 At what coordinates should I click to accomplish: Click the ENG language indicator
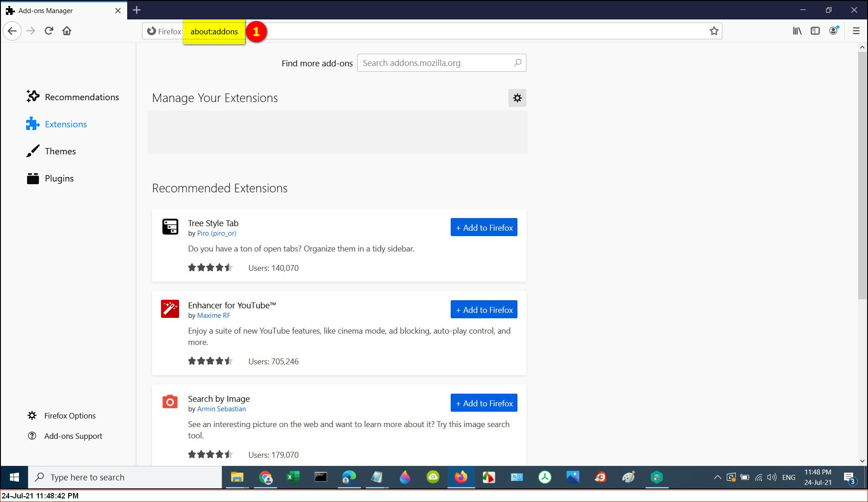pyautogui.click(x=789, y=477)
